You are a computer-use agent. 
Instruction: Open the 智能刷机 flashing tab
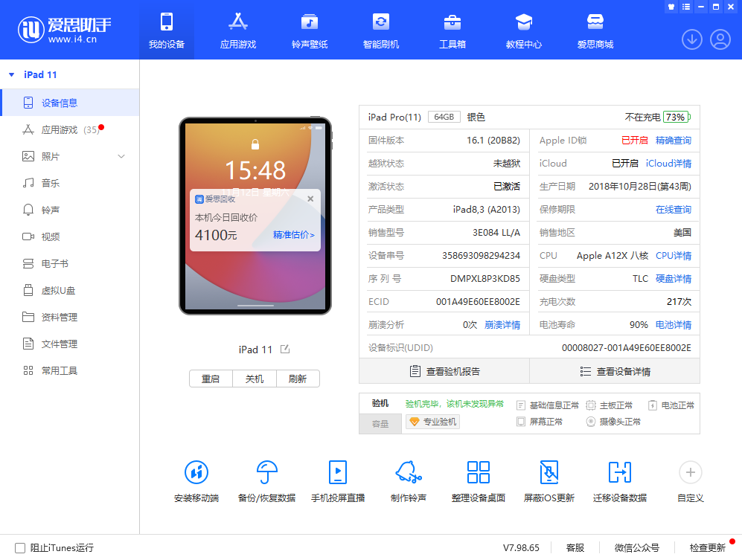[381, 30]
